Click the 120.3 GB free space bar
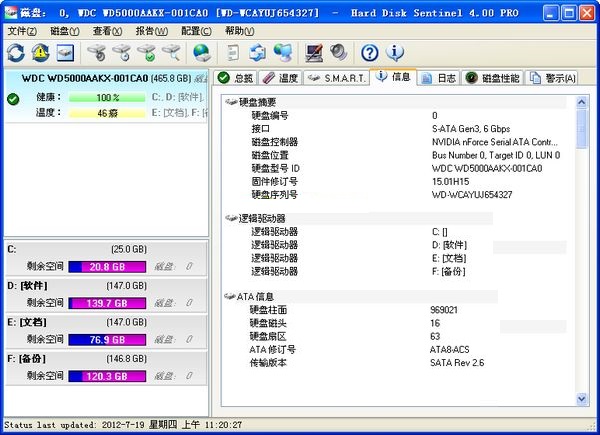 click(107, 376)
